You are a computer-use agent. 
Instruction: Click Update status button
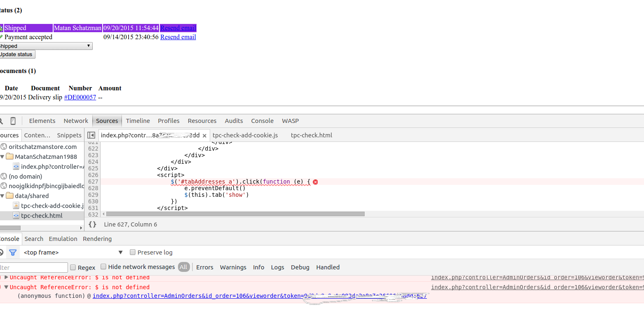17,54
